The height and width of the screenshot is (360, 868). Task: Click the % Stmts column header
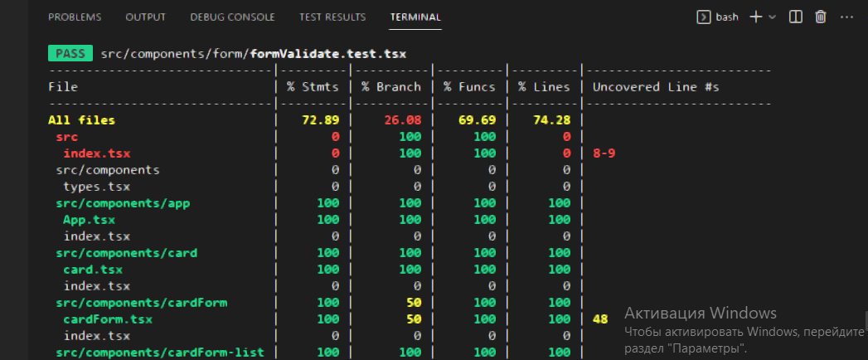[313, 87]
